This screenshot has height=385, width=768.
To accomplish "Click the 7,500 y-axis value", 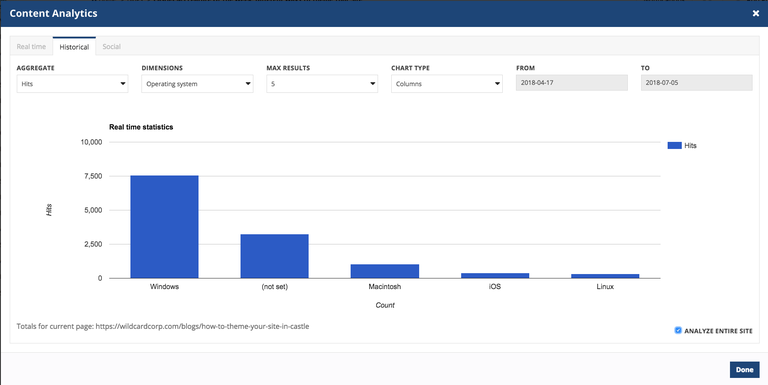I will pyautogui.click(x=92, y=176).
